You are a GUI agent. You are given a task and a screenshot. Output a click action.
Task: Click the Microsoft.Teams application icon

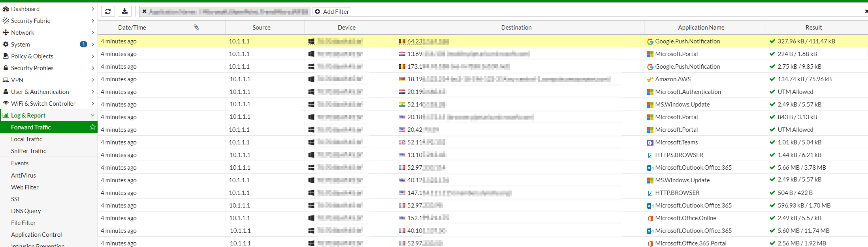(x=650, y=142)
